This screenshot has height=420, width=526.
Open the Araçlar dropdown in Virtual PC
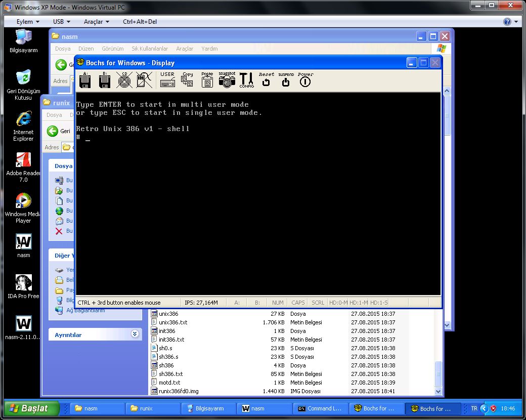coord(96,22)
